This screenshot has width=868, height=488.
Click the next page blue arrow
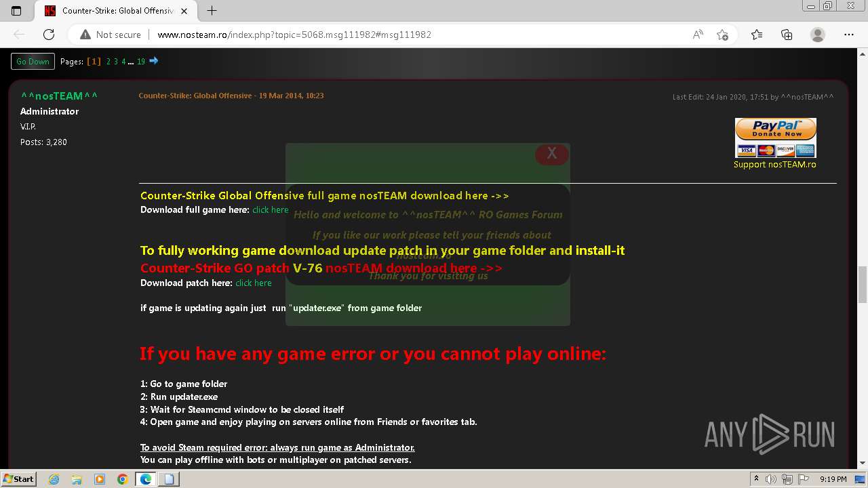pos(154,61)
